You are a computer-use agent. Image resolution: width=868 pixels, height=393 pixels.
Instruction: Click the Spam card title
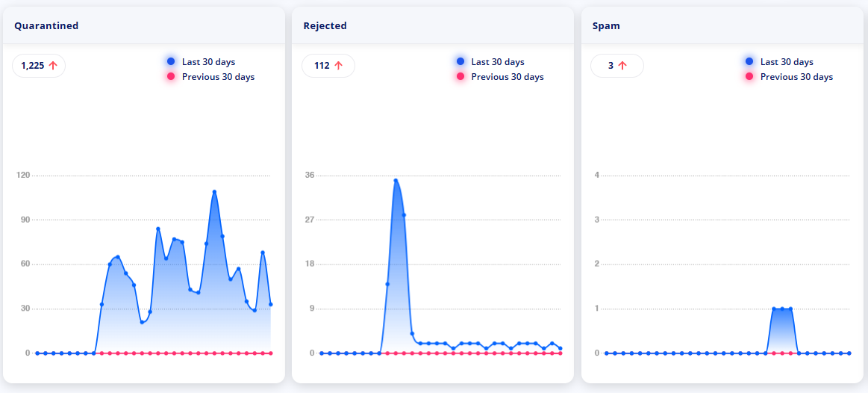(605, 25)
